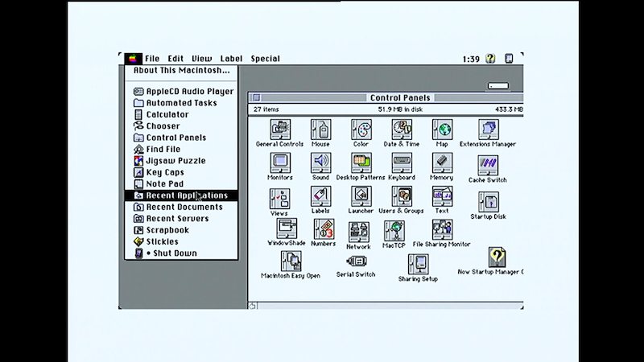Open Automated Tasks submenu item

[x=181, y=103]
